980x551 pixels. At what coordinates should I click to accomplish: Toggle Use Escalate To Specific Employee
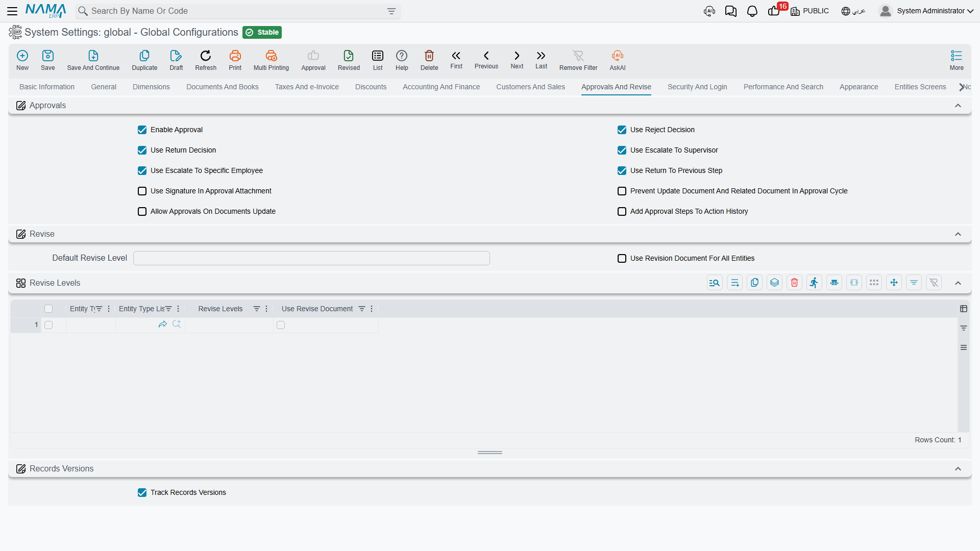(142, 171)
